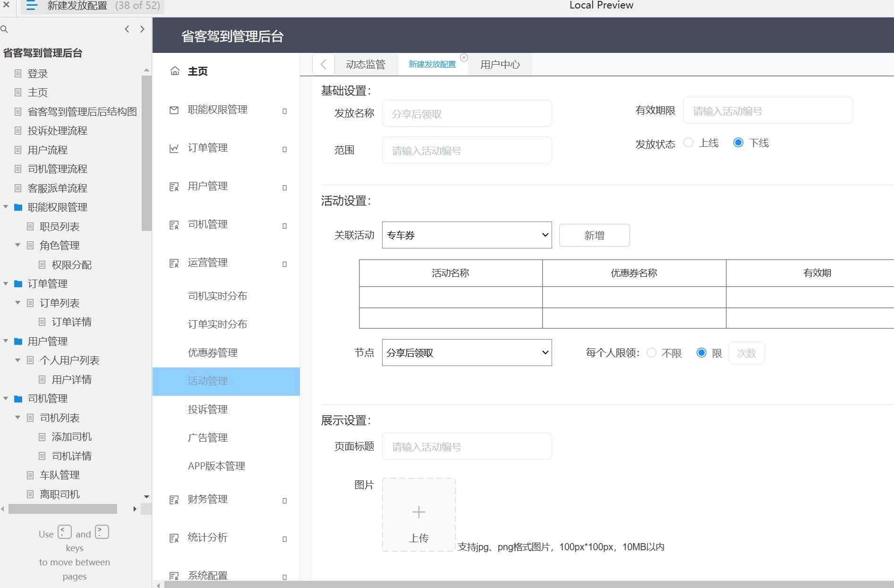Collapse the 职能权限管理 tree folder
894x588 pixels.
coord(6,207)
